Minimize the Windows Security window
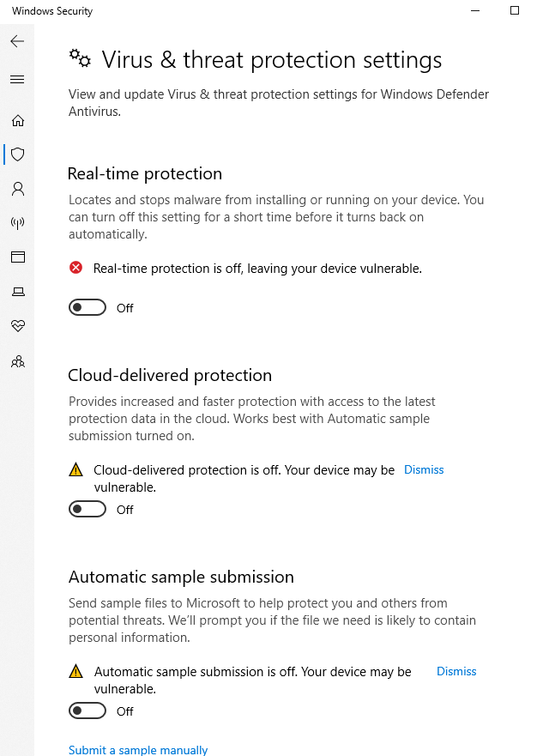 475,10
